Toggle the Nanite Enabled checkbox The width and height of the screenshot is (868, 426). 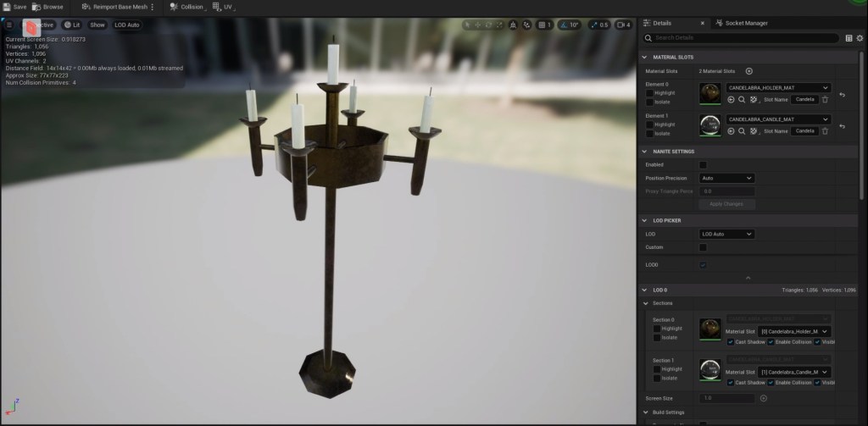point(703,164)
